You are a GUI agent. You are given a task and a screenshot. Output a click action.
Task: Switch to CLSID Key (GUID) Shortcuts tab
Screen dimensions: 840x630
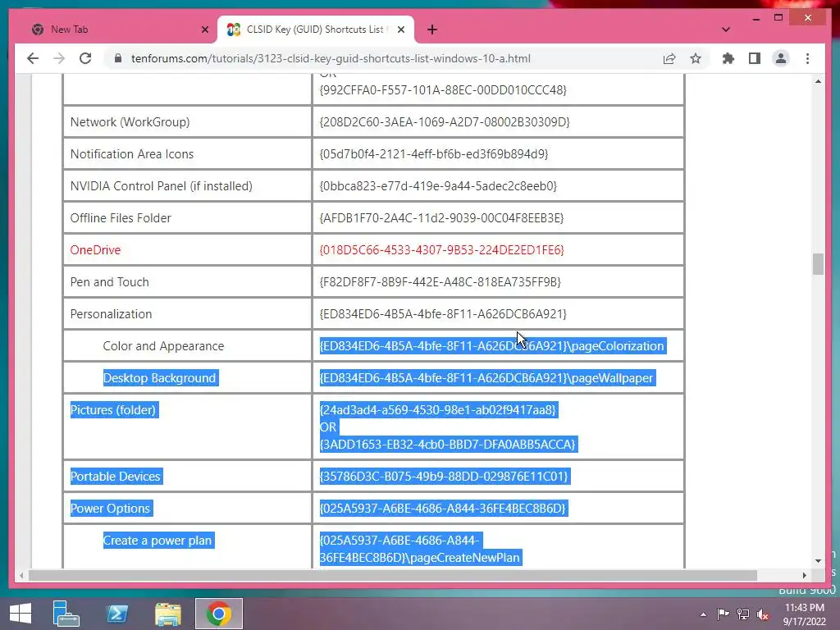click(316, 30)
